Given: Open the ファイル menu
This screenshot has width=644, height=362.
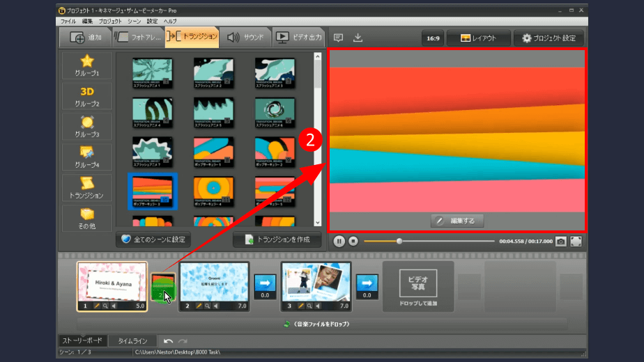Looking at the screenshot, I should tap(68, 22).
